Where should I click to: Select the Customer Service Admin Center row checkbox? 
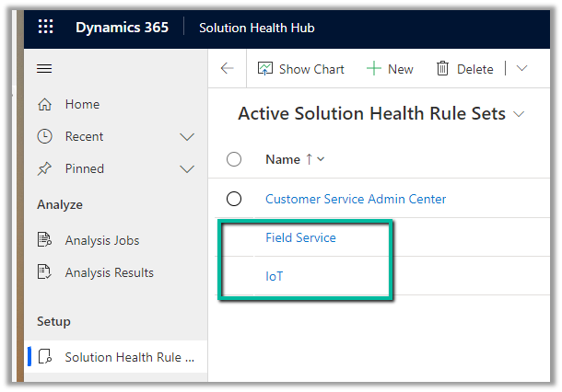click(234, 199)
